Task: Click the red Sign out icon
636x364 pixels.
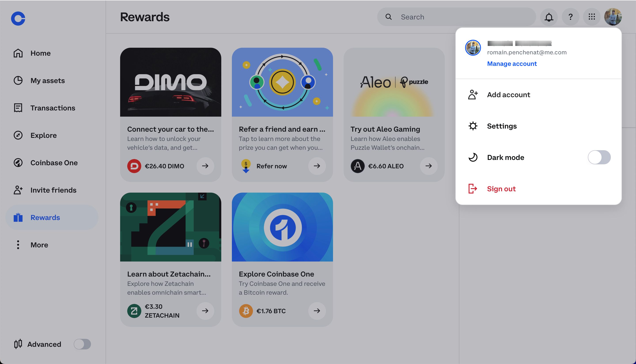Action: [x=473, y=189]
